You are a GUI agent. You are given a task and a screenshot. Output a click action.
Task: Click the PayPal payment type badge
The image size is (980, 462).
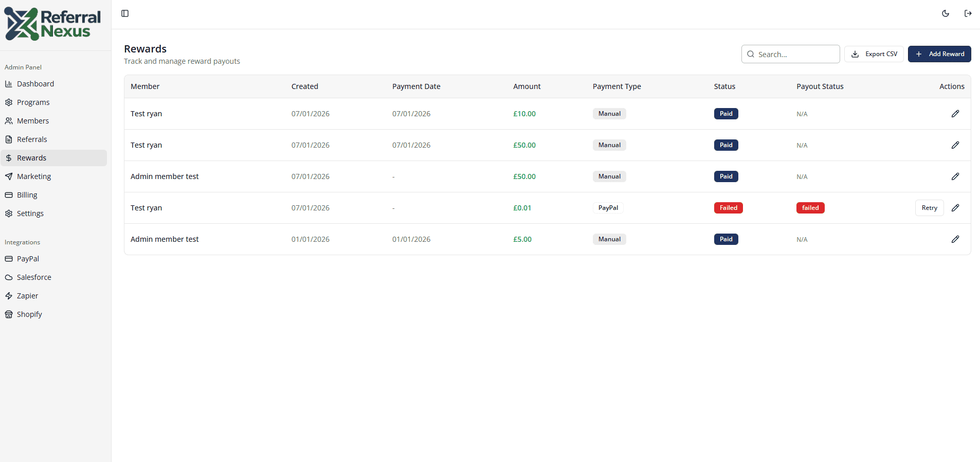point(608,208)
